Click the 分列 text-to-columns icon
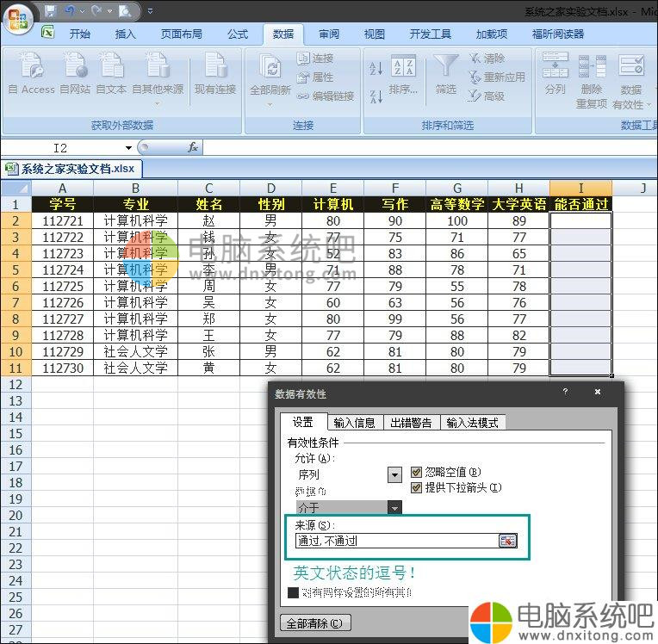 click(555, 68)
